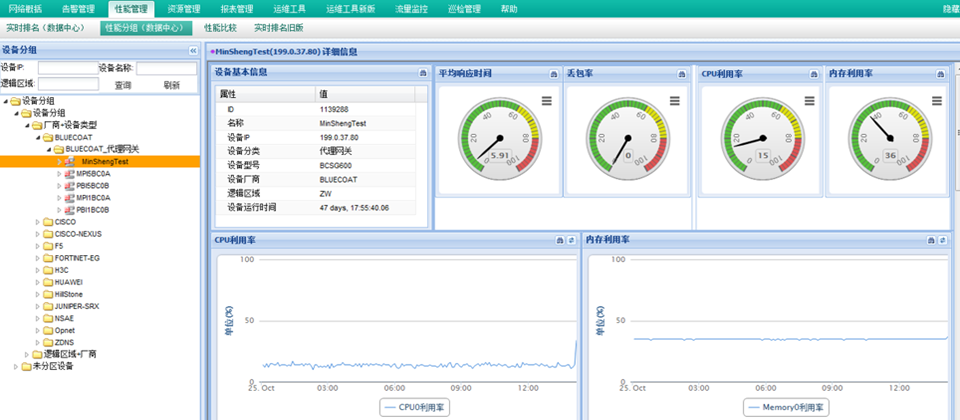Screen dimensions: 960x420
Task: Switch to 性能比较 tab
Action: pos(220,28)
